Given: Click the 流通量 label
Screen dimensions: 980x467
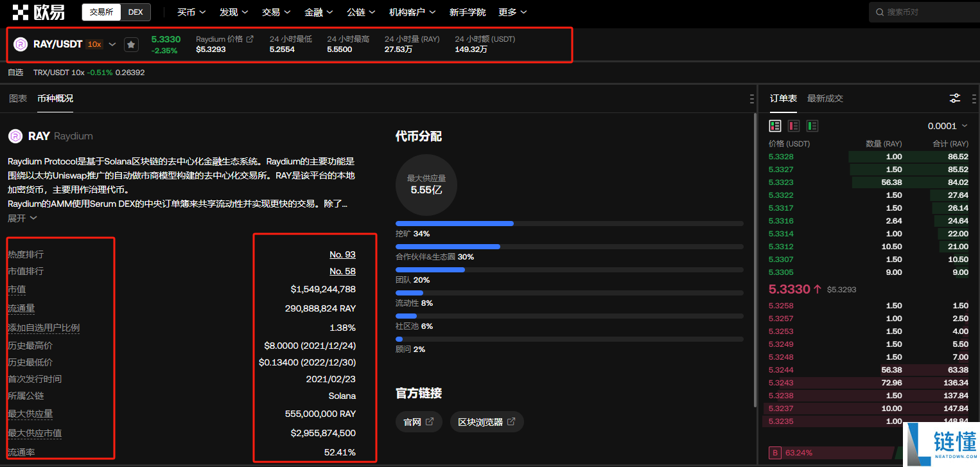Looking at the screenshot, I should pos(21,308).
